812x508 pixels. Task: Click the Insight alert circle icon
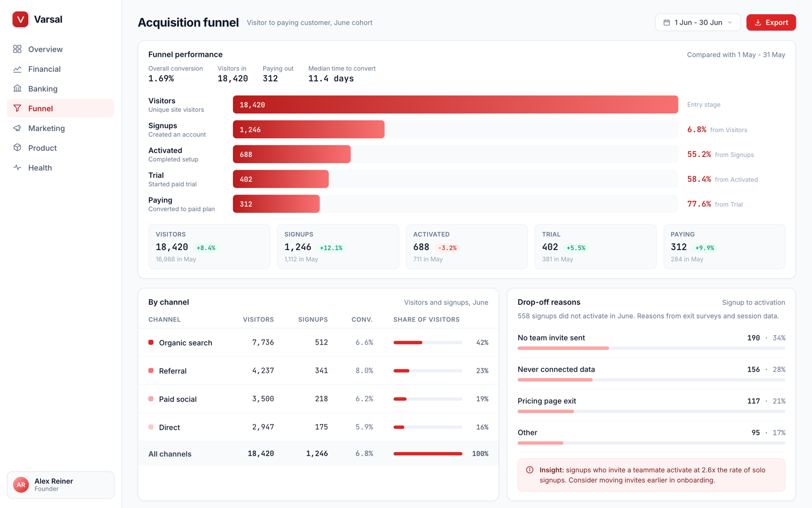tap(530, 470)
